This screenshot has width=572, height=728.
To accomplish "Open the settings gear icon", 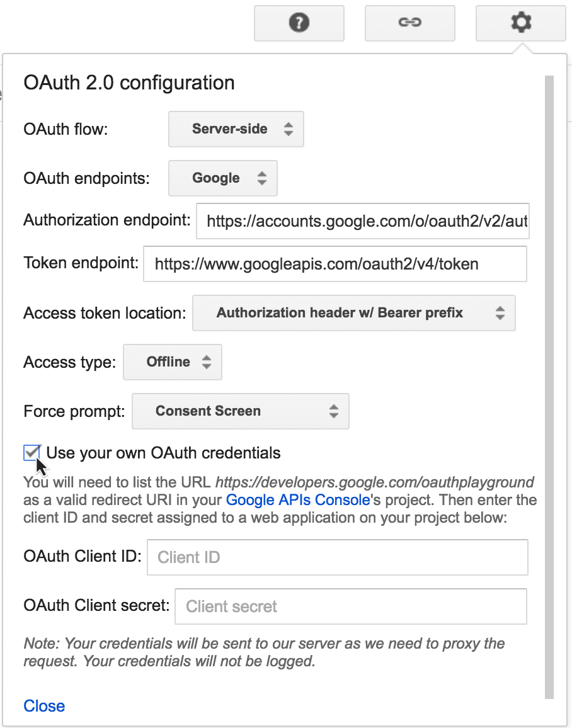I will (x=520, y=23).
